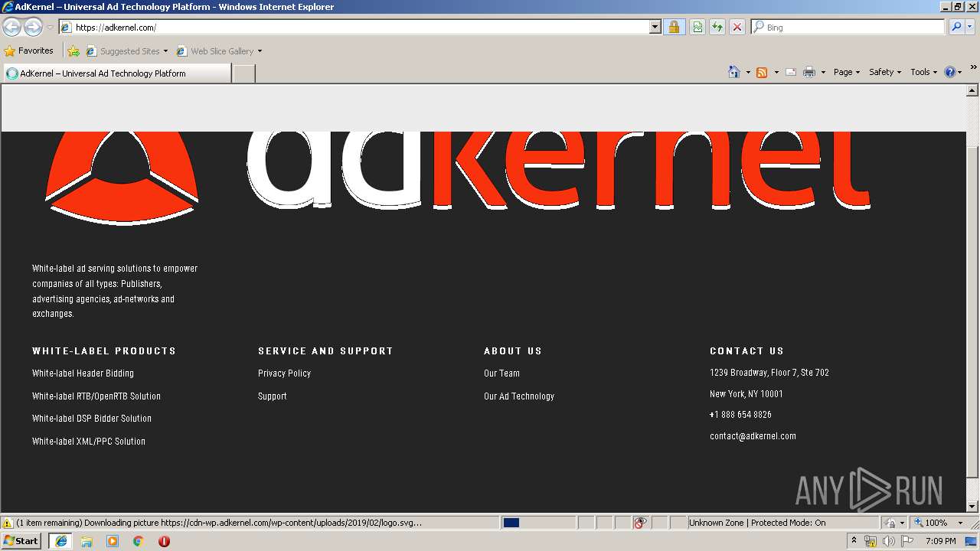Image resolution: width=980 pixels, height=551 pixels.
Task: Click the taskbar clock 7:09 PM
Action: 941,541
